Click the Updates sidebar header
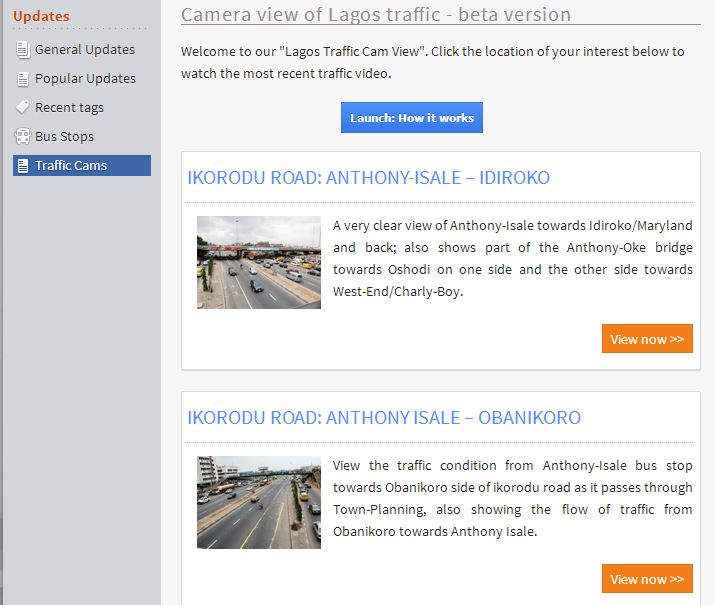Viewport: 715px width, 605px height. click(41, 16)
